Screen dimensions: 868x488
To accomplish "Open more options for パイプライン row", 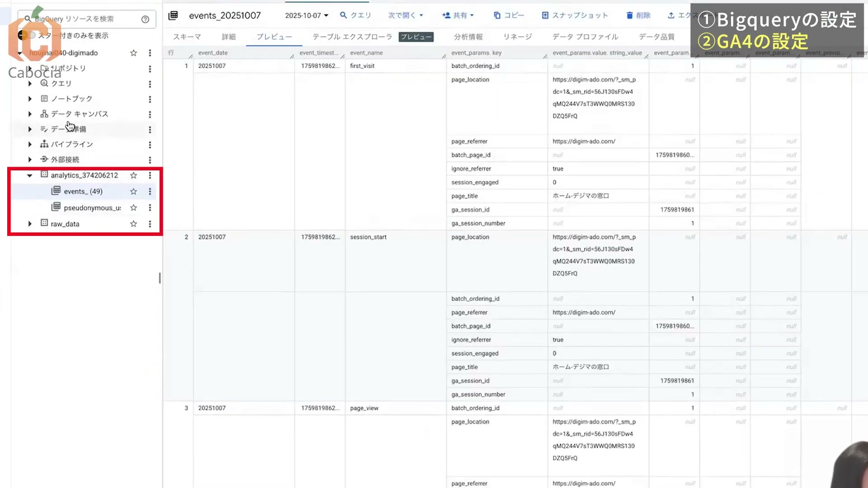I will tap(150, 145).
